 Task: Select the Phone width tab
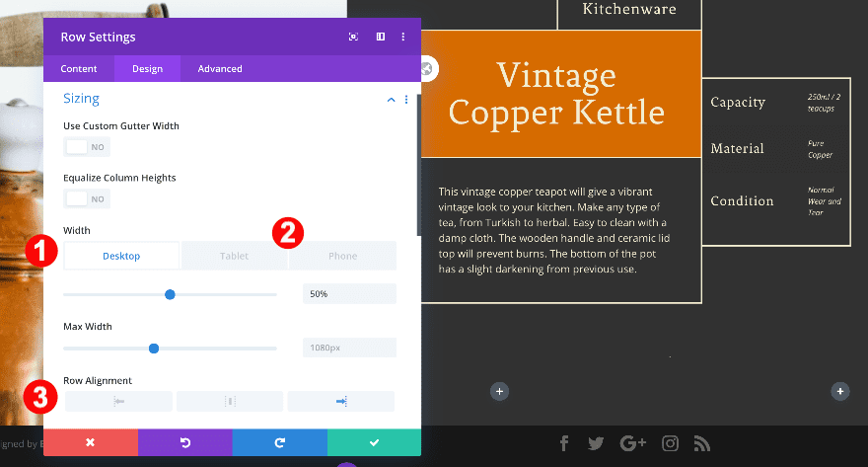342,256
